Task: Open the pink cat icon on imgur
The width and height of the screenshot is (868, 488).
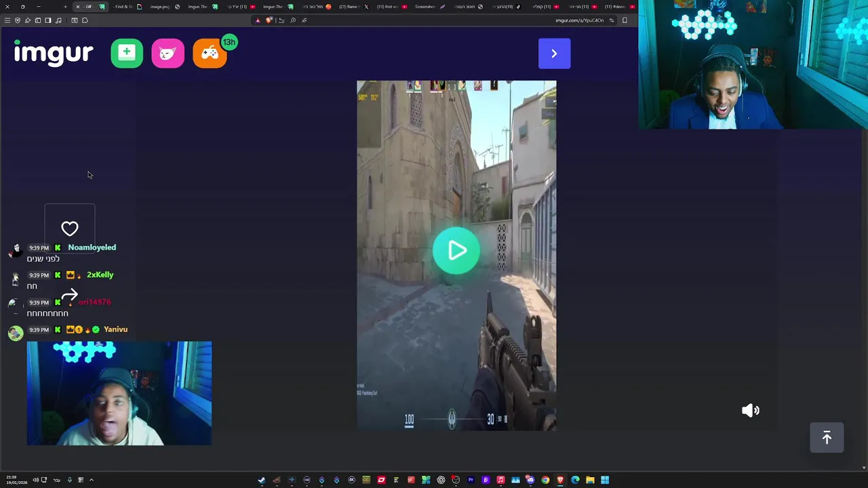Action: click(x=168, y=54)
